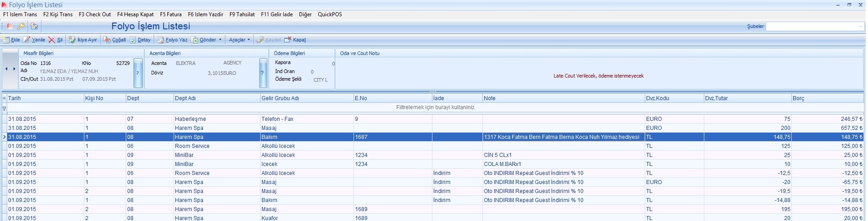The image size is (868, 221).
Task: Click Kapat to close the list
Action: [x=295, y=40]
